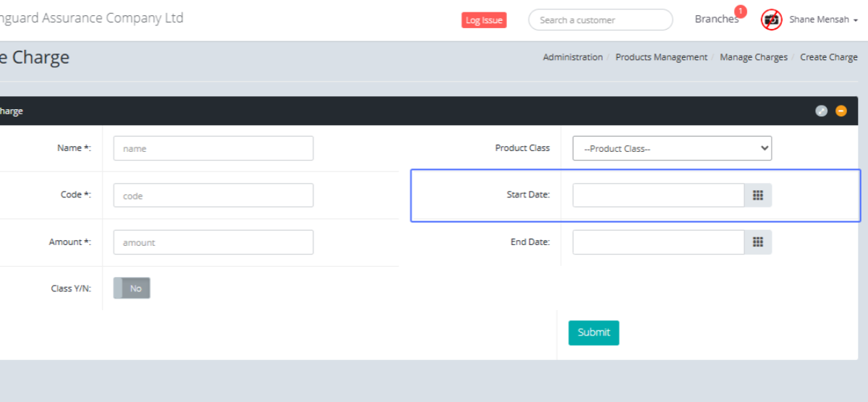The height and width of the screenshot is (402, 868).
Task: Submit the charge form
Action: (x=593, y=333)
